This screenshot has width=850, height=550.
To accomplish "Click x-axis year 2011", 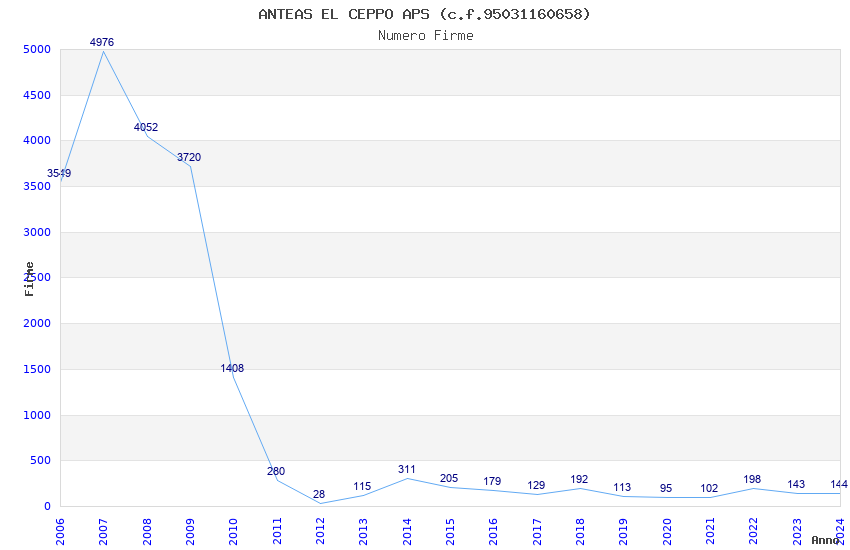I will pyautogui.click(x=277, y=532).
